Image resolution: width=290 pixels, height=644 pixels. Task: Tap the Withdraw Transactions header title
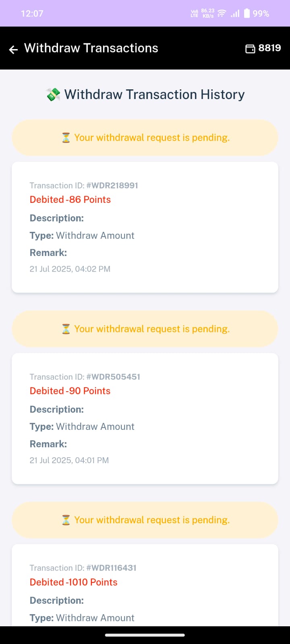pos(91,48)
